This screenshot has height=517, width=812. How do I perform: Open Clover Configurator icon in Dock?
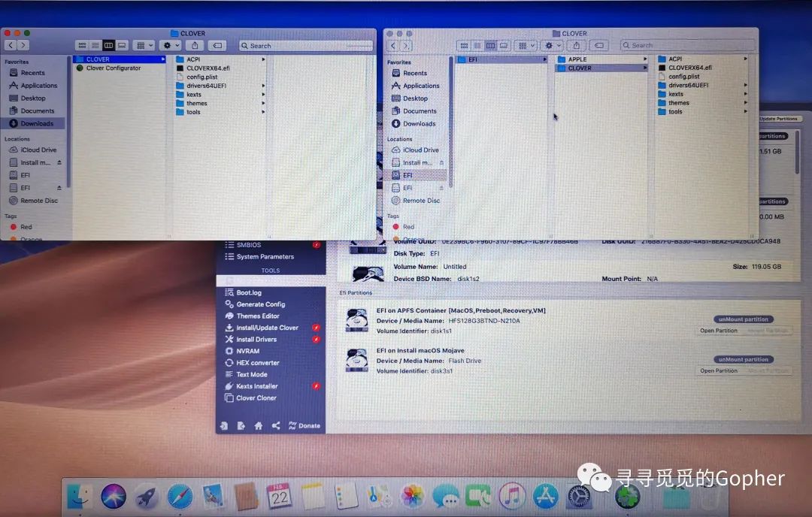(627, 496)
